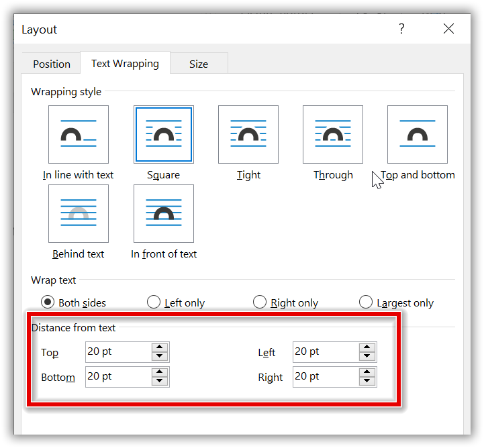Viewport: 484px width, 448px height.
Task: Choose the Square wrapping style icon
Action: [x=163, y=135]
